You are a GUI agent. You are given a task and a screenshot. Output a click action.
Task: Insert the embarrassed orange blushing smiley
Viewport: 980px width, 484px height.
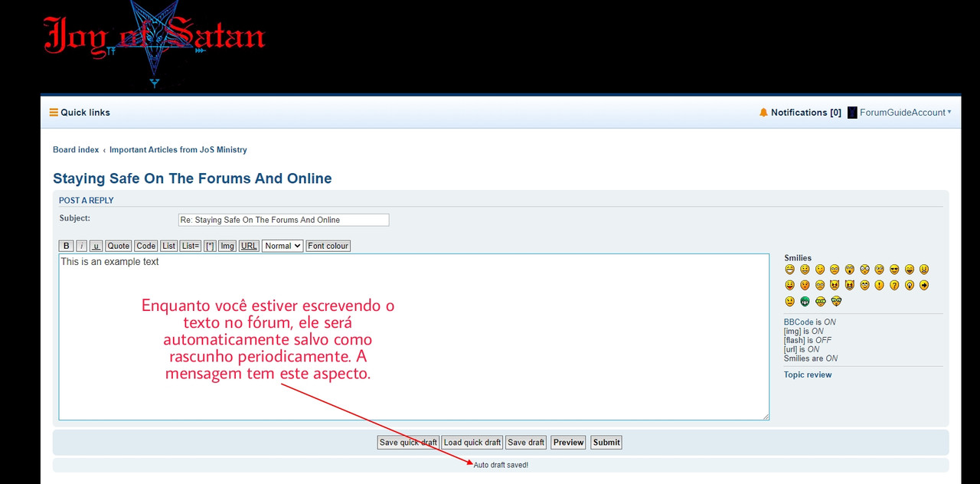(805, 285)
